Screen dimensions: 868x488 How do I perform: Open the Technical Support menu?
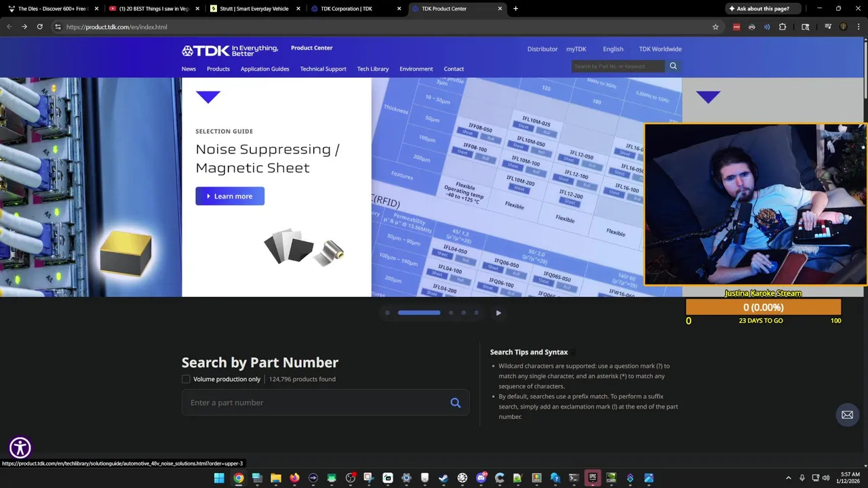point(323,68)
